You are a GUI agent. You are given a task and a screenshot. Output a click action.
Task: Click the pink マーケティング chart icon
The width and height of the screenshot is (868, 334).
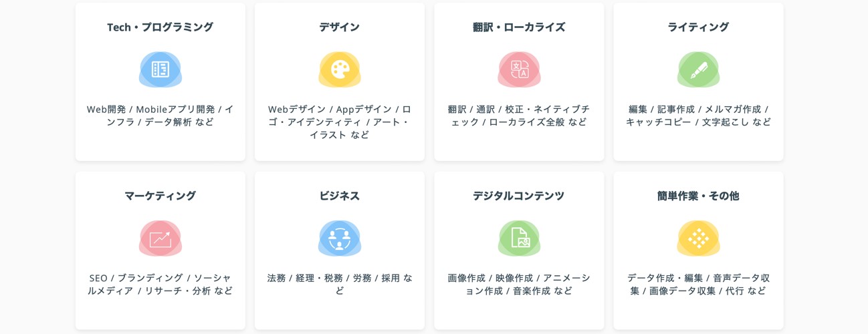tap(160, 238)
